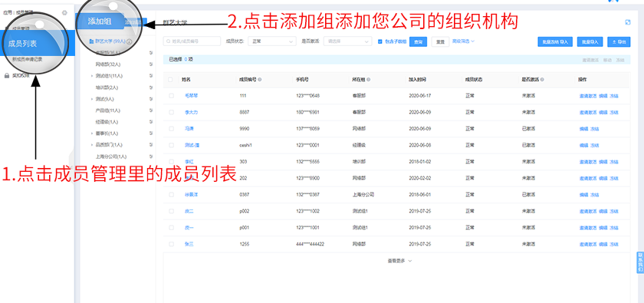Uncheck the 包含子级组 checkbox
The height and width of the screenshot is (303, 644).
379,41
